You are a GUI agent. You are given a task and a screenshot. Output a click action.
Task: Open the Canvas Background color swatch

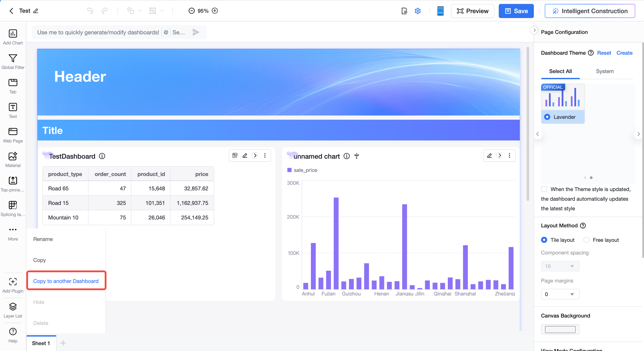[x=560, y=330]
